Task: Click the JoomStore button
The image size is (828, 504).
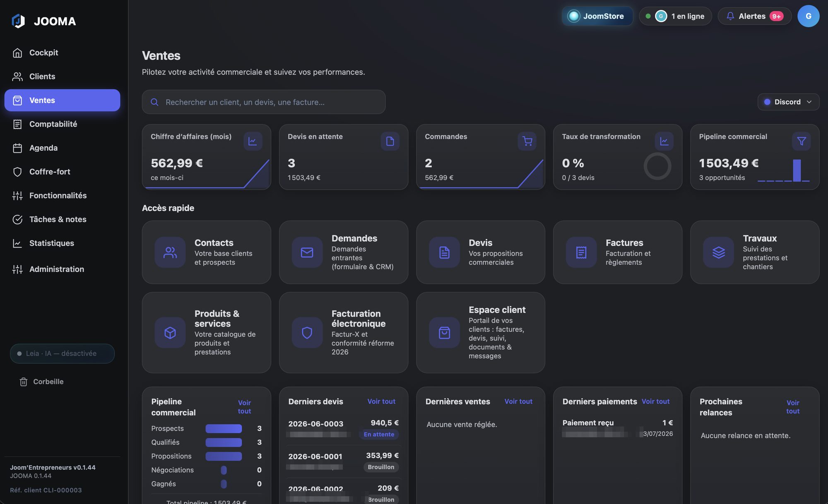Action: (x=597, y=16)
